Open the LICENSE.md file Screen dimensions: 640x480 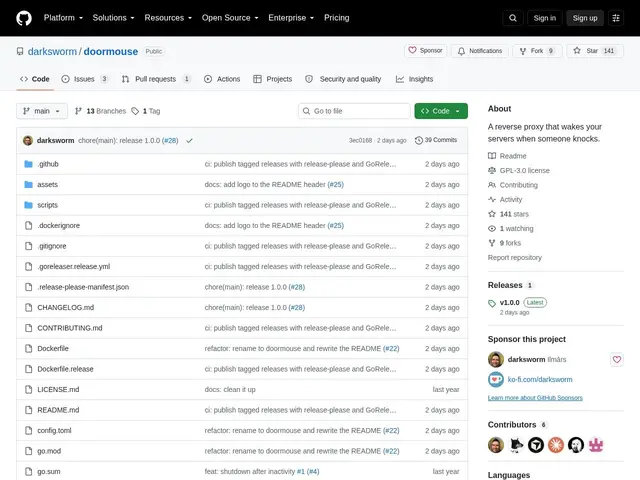[58, 389]
